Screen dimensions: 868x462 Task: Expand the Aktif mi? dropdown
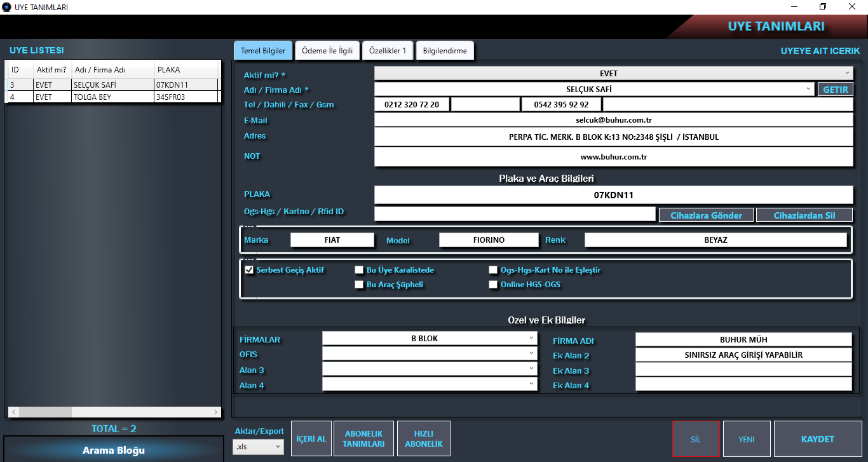tap(848, 73)
